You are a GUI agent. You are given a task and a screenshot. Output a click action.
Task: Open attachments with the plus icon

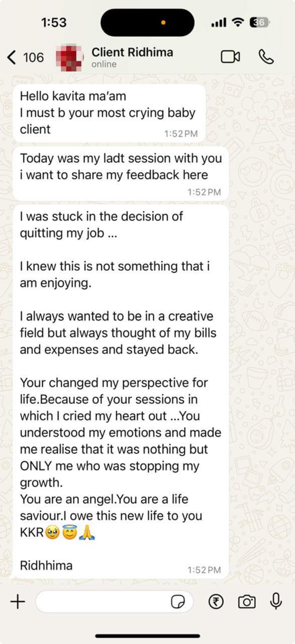[x=18, y=601]
